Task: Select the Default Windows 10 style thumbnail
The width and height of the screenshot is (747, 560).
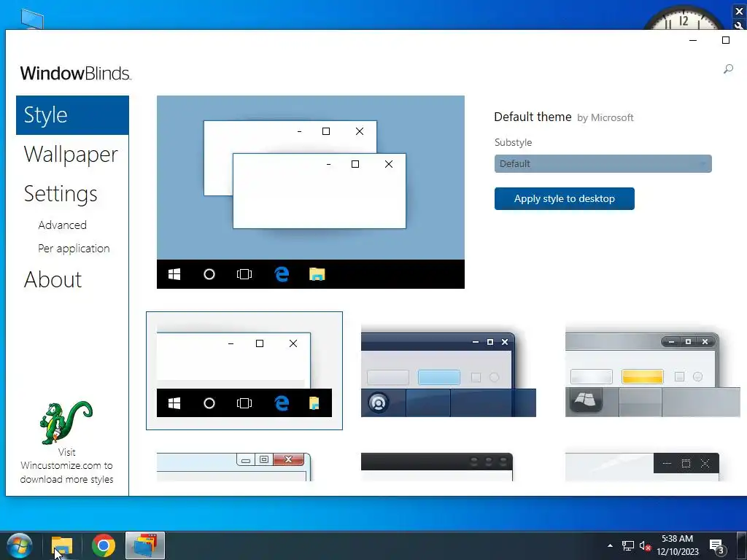Action: pos(244,371)
